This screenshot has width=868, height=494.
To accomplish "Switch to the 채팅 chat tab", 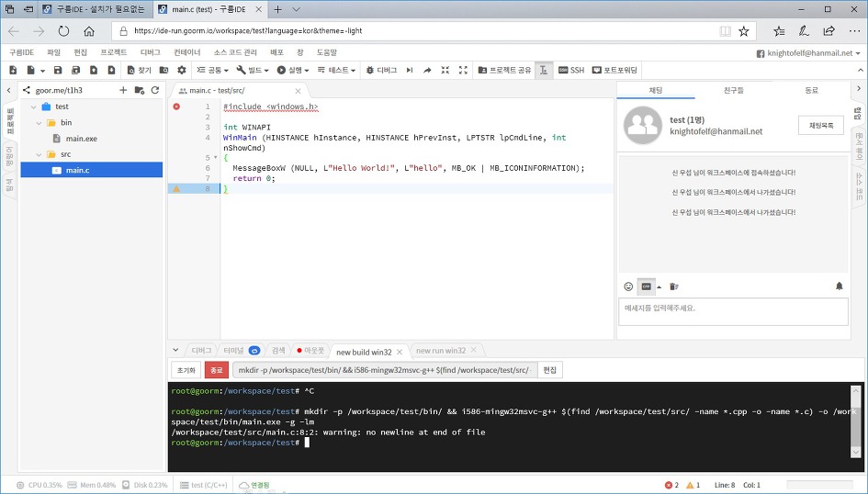I will (656, 90).
